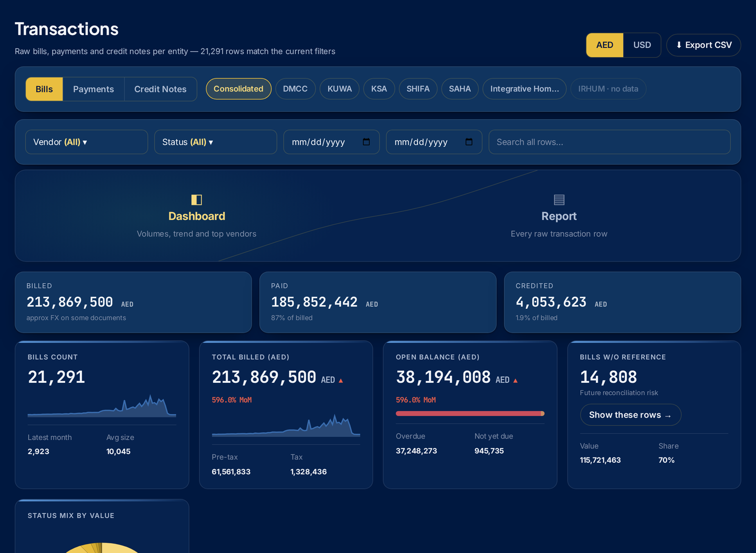
Task: Switch to the Bills tab
Action: click(x=44, y=89)
